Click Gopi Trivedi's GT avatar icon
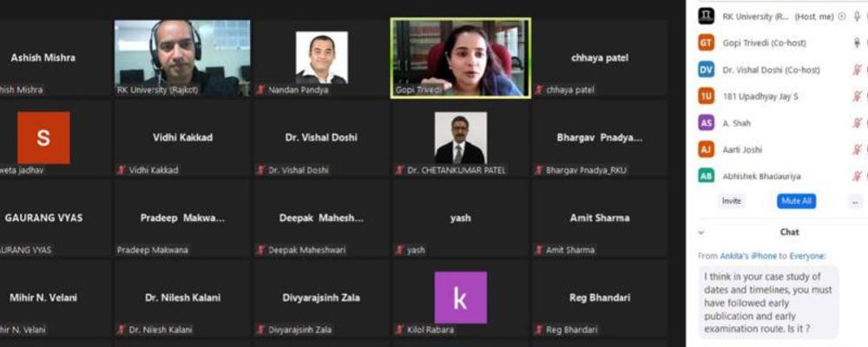868x347 pixels. (x=706, y=43)
